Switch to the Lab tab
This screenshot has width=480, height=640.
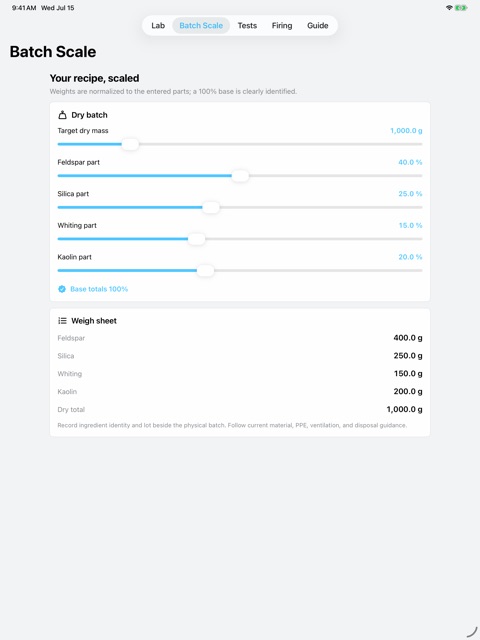[x=158, y=25]
